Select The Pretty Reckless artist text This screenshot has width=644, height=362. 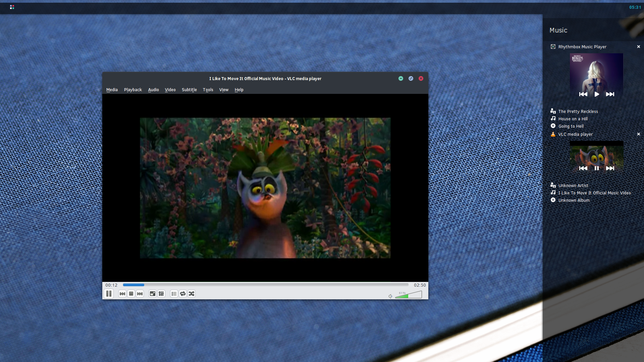578,112
